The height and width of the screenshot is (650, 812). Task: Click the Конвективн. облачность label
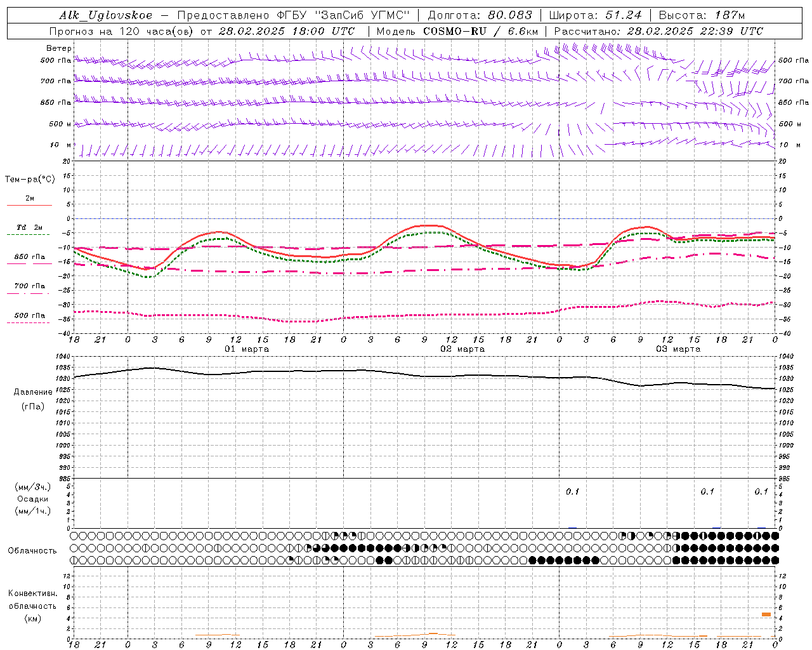(x=32, y=600)
